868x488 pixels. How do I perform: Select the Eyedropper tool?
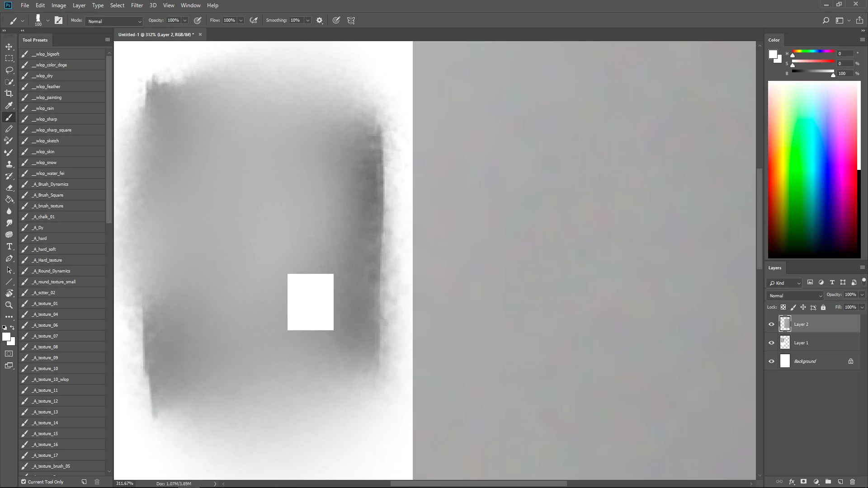click(x=9, y=105)
